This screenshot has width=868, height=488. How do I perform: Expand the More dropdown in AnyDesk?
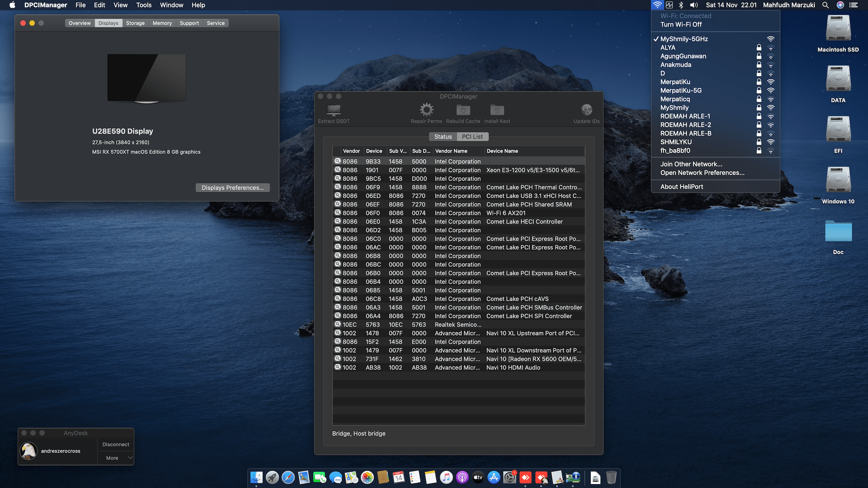(x=116, y=458)
